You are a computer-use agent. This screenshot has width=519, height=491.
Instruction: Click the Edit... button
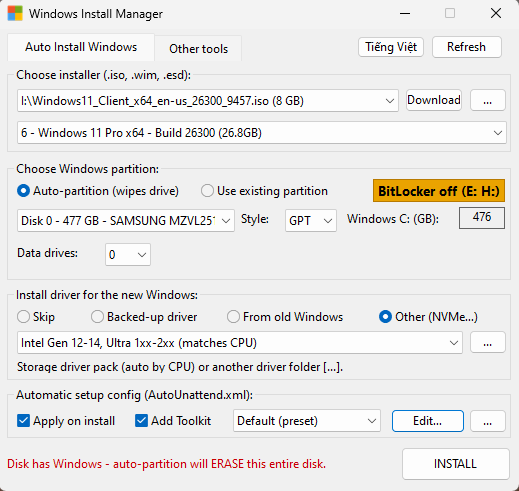click(x=428, y=421)
